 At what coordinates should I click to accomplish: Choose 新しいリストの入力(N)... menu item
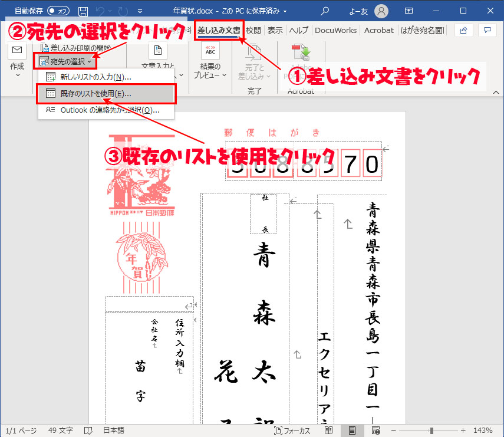point(106,77)
